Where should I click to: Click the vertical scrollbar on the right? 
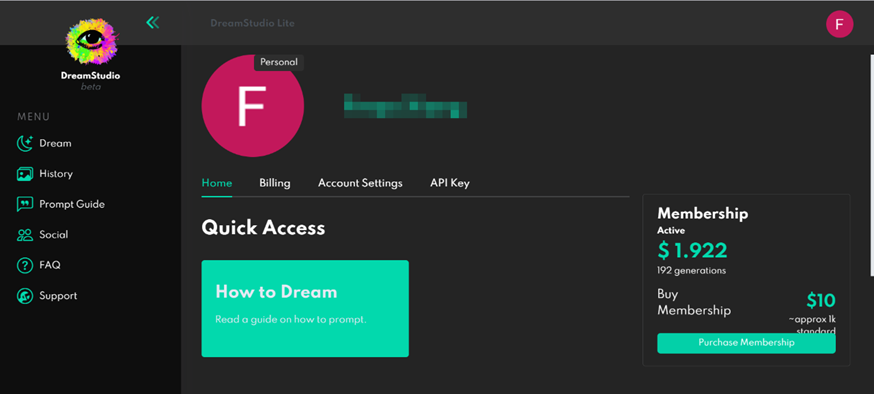point(871,164)
